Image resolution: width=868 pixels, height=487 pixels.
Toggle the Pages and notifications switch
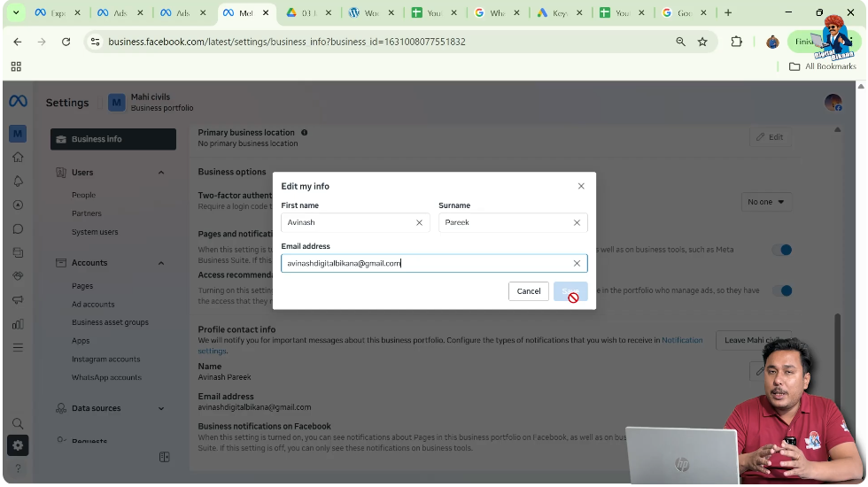[x=782, y=250]
